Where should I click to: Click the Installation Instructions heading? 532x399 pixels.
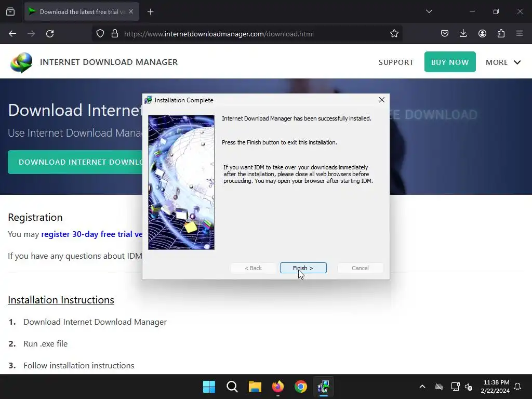[x=61, y=300]
